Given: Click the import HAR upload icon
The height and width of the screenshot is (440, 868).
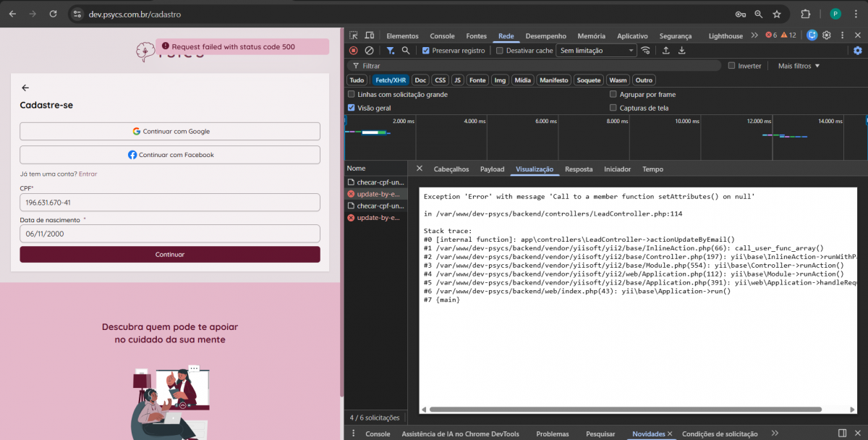Looking at the screenshot, I should (x=665, y=51).
